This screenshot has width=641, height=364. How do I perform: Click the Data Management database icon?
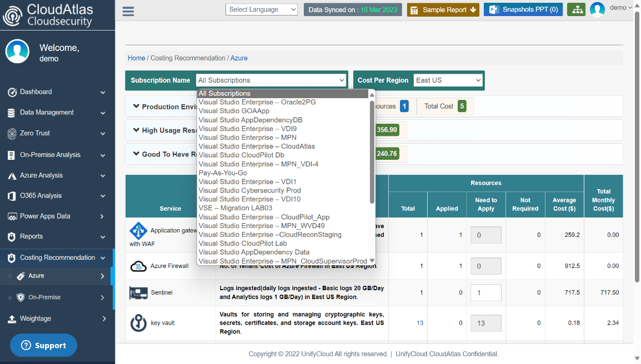[x=12, y=113]
